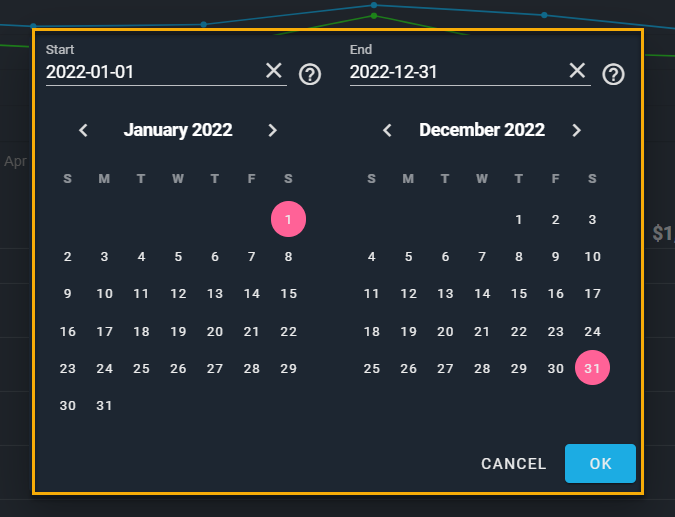
Task: Go to next month after January 2022
Action: click(272, 130)
